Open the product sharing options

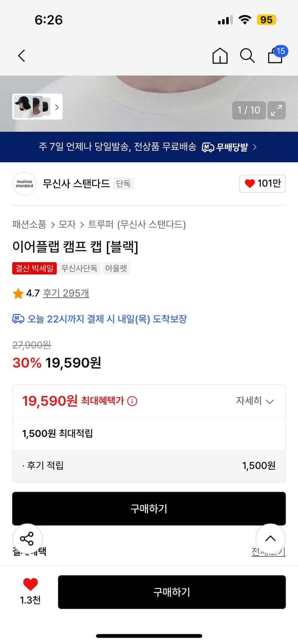27,539
